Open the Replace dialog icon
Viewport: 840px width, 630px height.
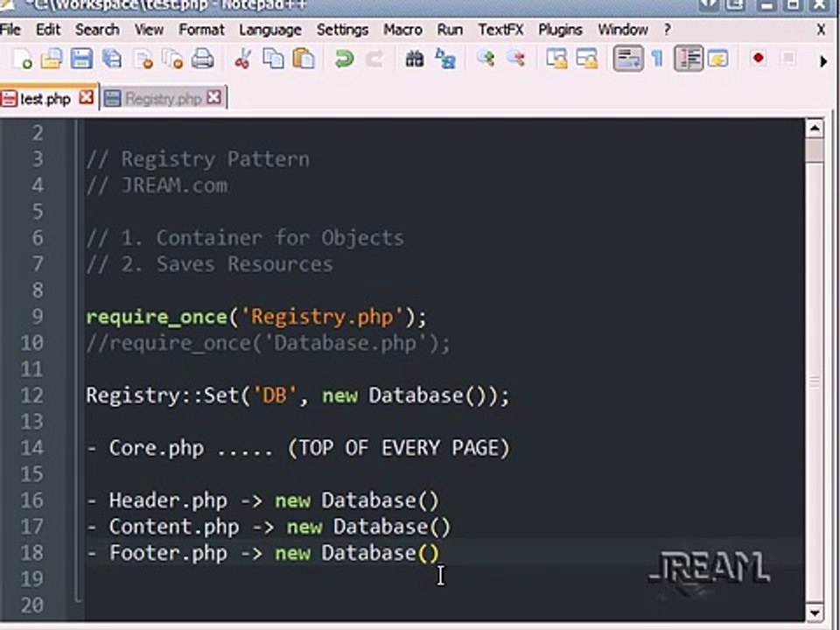point(445,59)
